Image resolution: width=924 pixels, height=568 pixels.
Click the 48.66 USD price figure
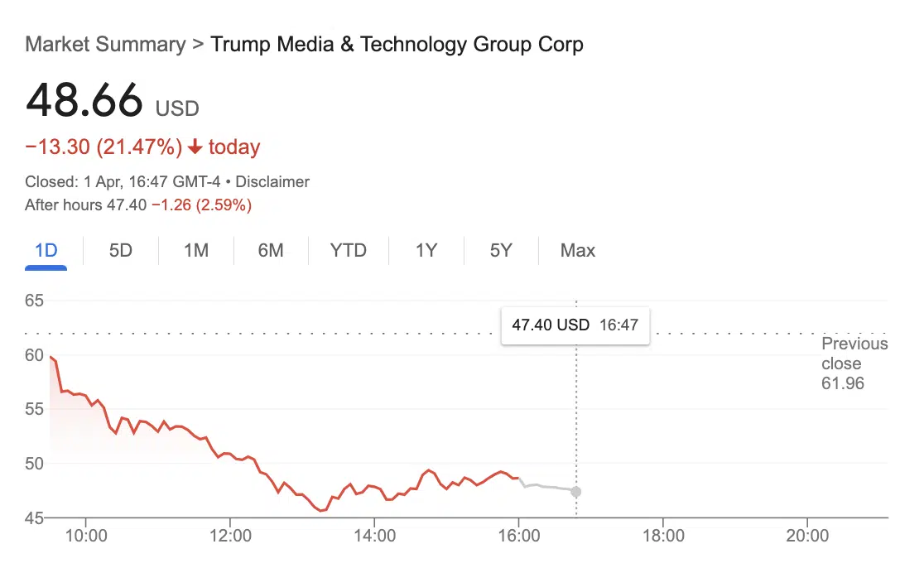tap(112, 100)
